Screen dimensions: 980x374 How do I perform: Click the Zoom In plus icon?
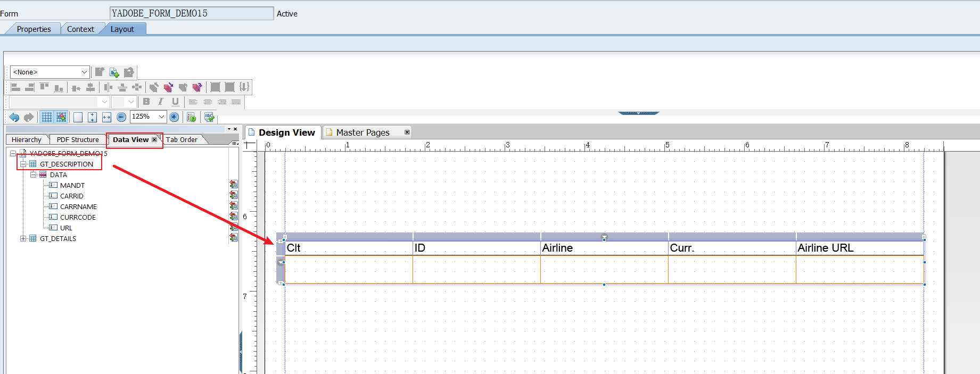[x=174, y=117]
